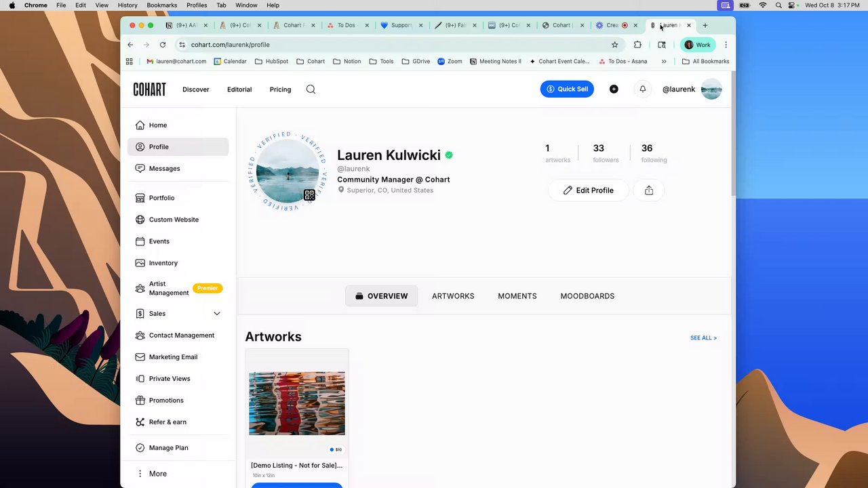
Task: Open the Tools bookmarks folder
Action: pos(381,61)
